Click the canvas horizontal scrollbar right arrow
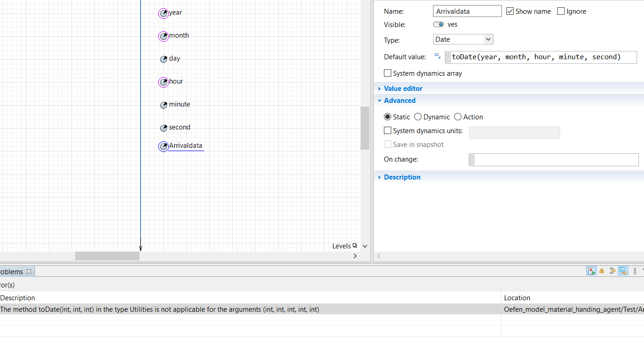 [x=355, y=256]
